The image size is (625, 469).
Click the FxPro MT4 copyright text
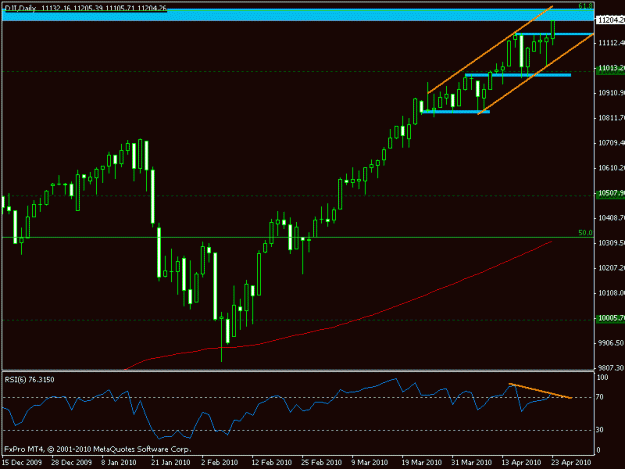point(98,449)
